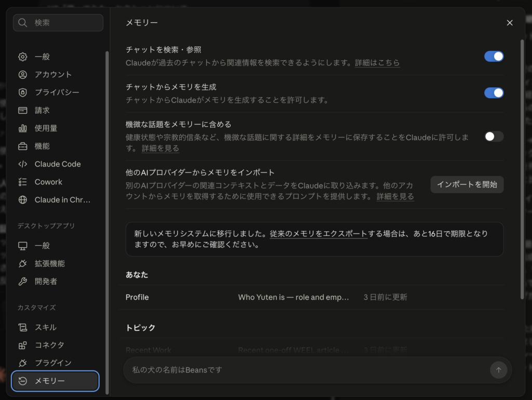Click the Claude Code brackets icon
Viewport: 532px width, 400px height.
click(x=23, y=164)
